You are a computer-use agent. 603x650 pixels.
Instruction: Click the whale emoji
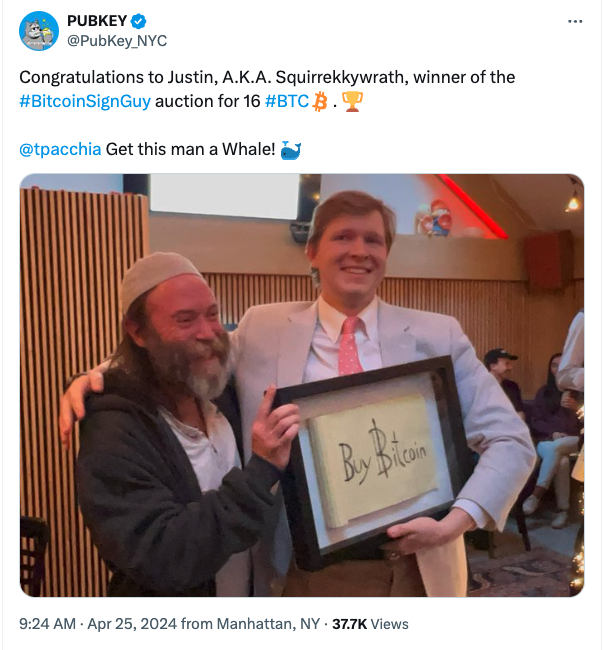pos(291,150)
